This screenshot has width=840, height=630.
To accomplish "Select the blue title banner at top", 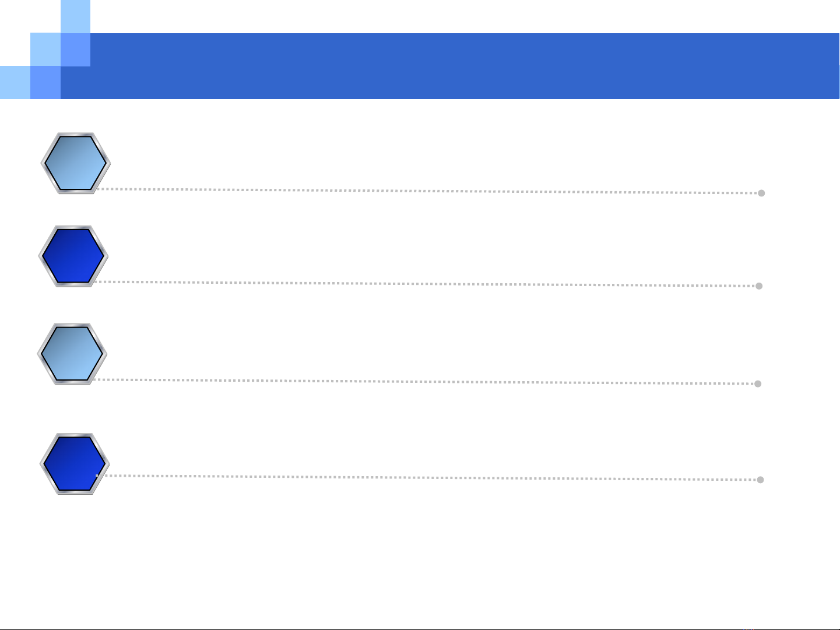I will pyautogui.click(x=449, y=66).
